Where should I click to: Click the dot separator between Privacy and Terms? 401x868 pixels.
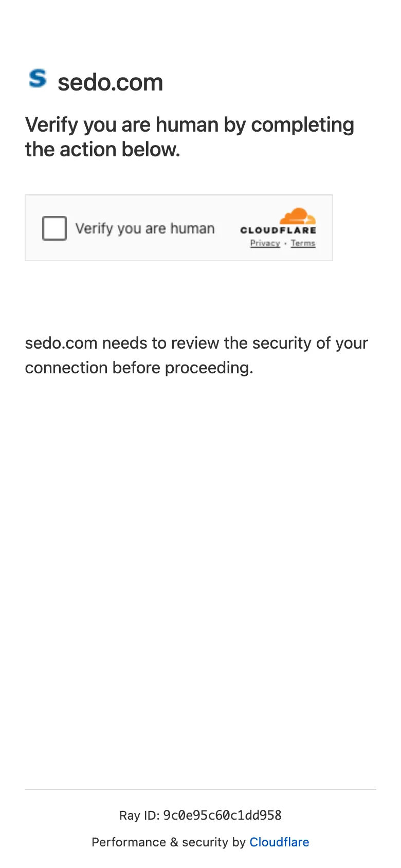pyautogui.click(x=285, y=243)
